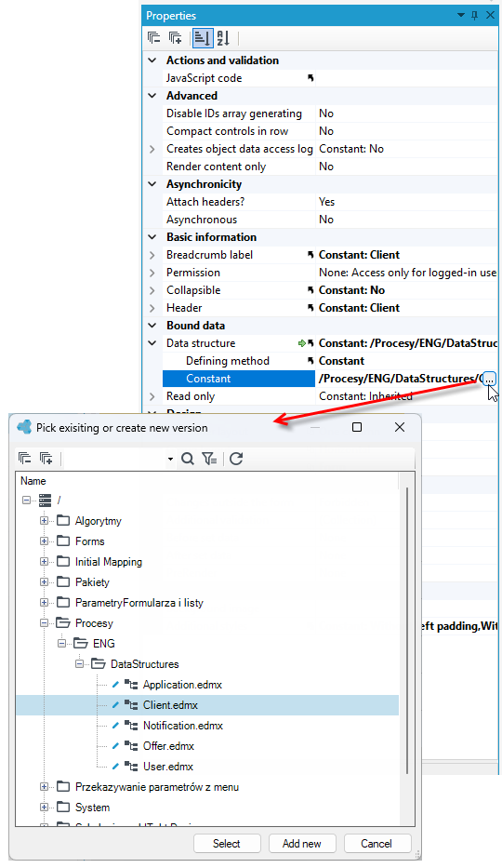Expand Header property

[152, 308]
